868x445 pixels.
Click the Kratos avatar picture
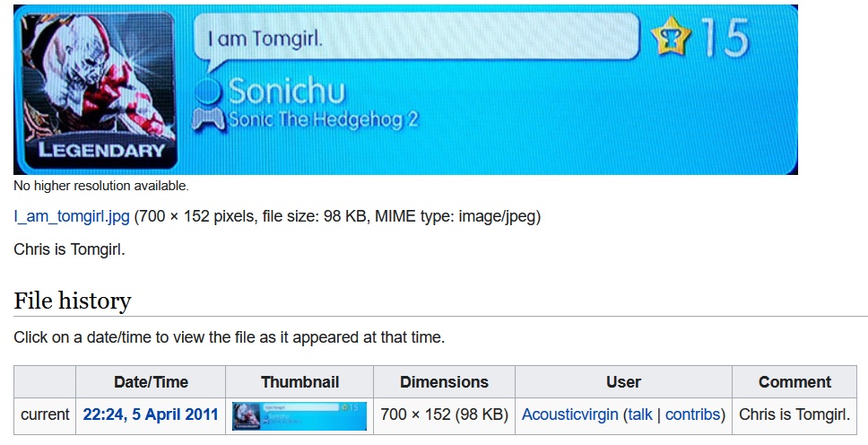(x=99, y=76)
